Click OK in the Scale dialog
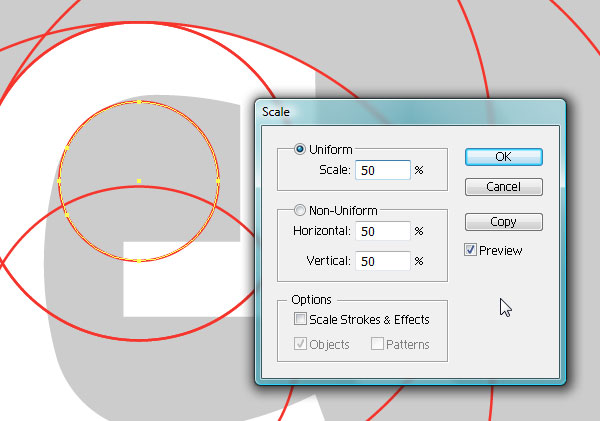The height and width of the screenshot is (421, 600). 504,157
